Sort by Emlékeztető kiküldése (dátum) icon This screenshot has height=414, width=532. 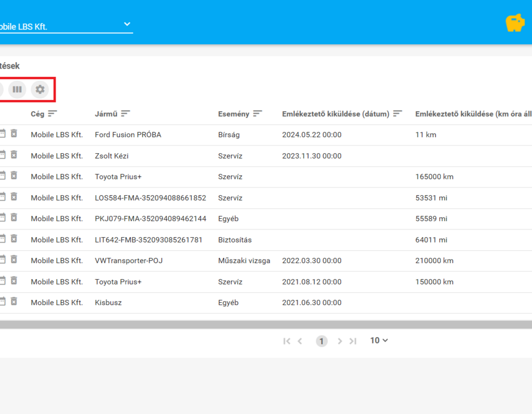398,114
